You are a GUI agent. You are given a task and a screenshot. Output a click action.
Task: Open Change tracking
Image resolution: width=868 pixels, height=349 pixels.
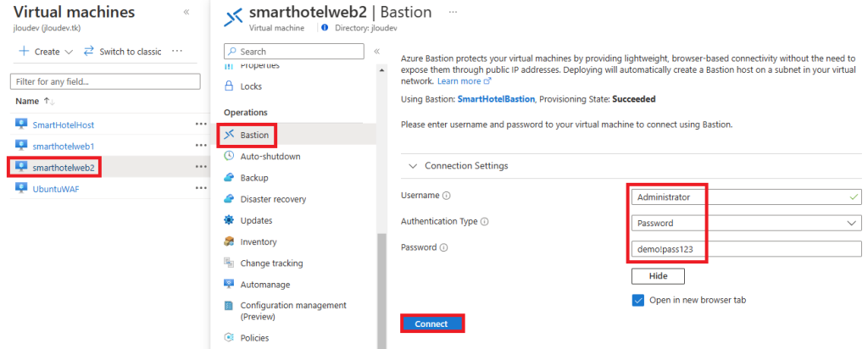point(271,263)
